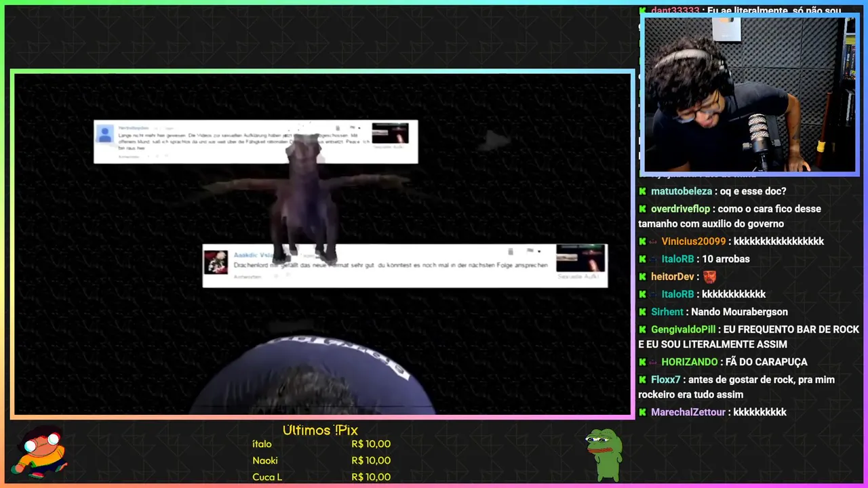
Task: Click the subscriber badge on the '10 arrobas' message
Action: point(654,260)
